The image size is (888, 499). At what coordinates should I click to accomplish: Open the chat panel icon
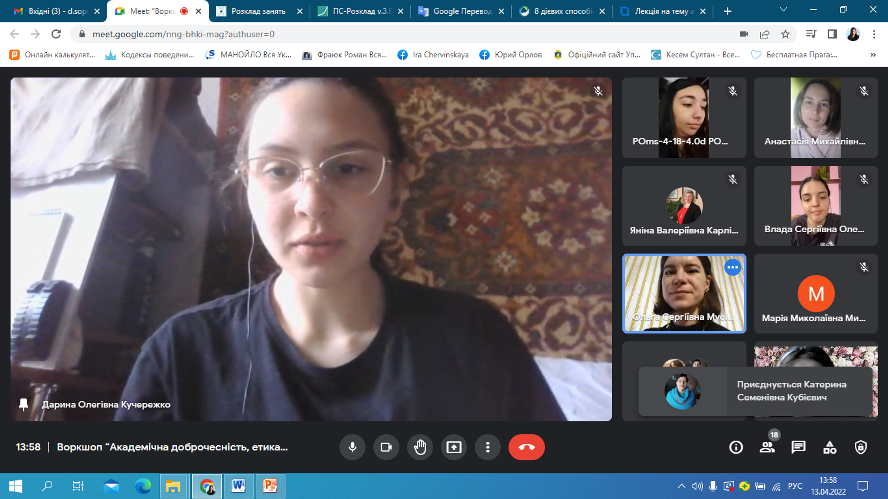pyautogui.click(x=799, y=447)
